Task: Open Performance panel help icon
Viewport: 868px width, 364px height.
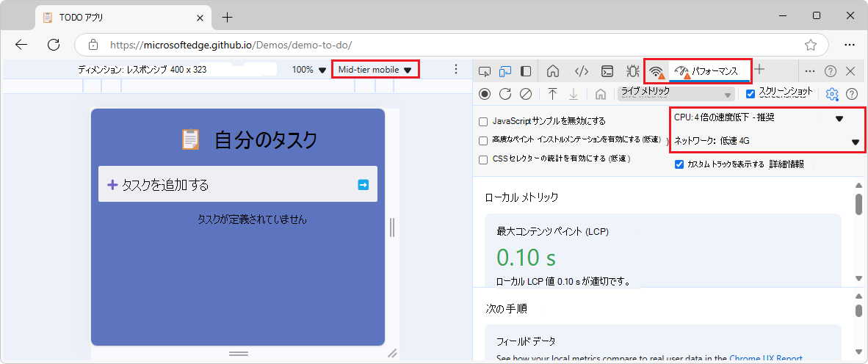Action: click(852, 94)
